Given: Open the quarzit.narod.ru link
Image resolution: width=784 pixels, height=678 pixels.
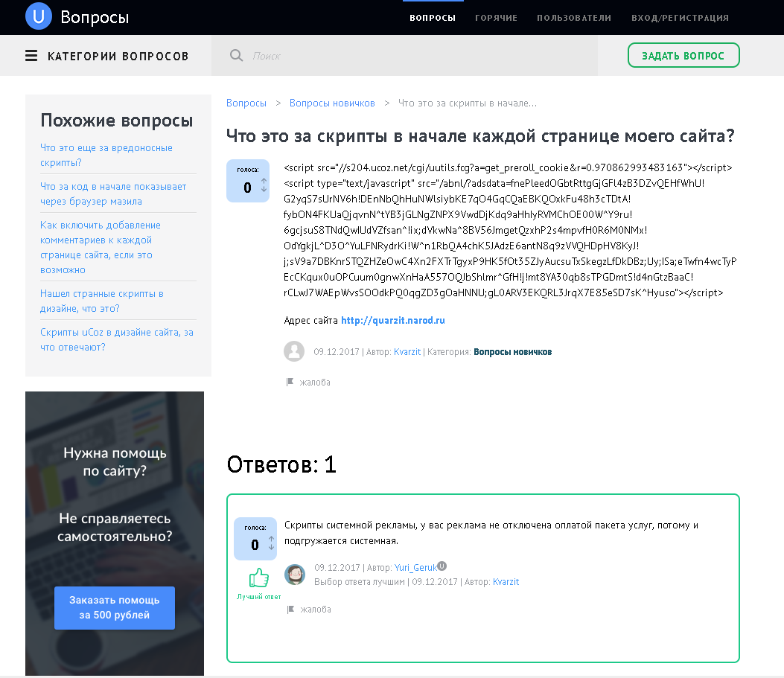Looking at the screenshot, I should click(x=392, y=320).
